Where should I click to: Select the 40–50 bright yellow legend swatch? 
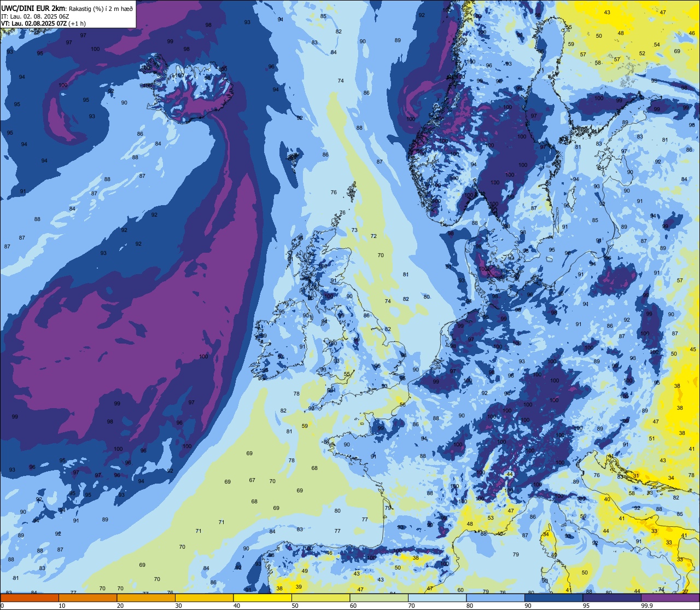coord(262,598)
